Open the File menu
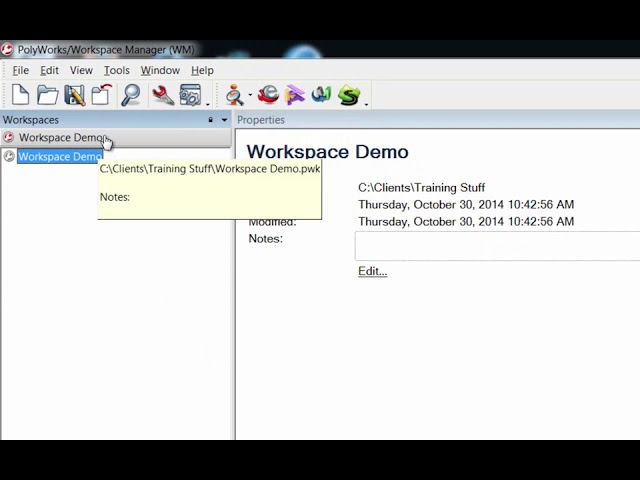This screenshot has width=640, height=480. click(20, 71)
